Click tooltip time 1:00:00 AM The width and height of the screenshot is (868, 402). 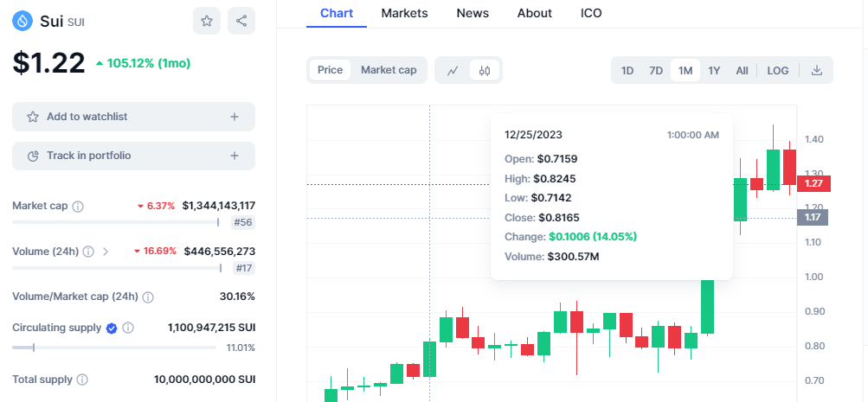(693, 134)
